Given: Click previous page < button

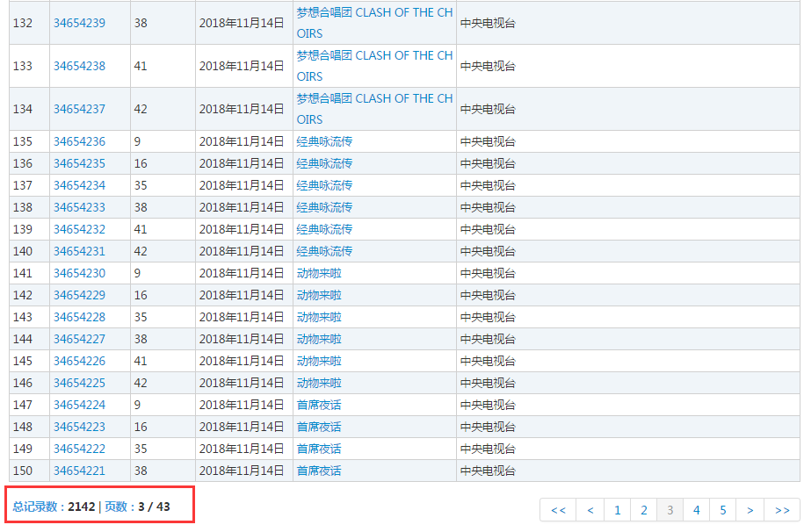Looking at the screenshot, I should coord(590,510).
